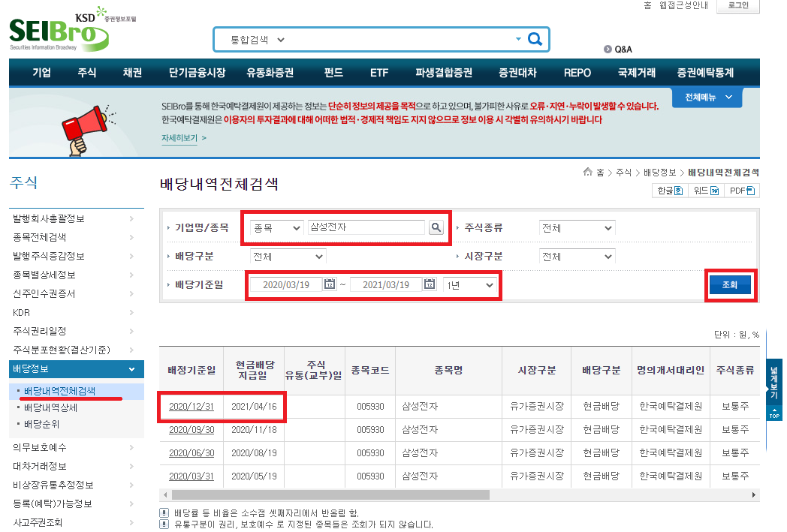Screen dimensions: 787x532
Task: Click scrollbar right arrow under table
Action: pos(754,495)
